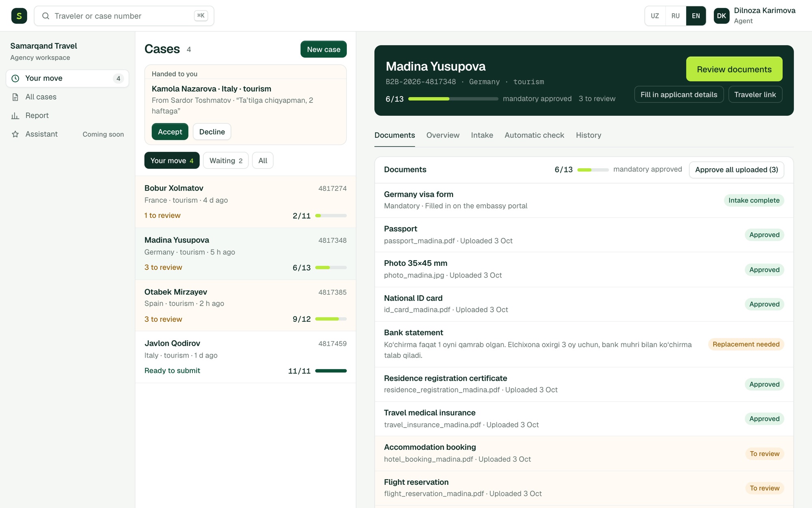Switch language to UZ
This screenshot has height=508, width=812.
click(x=655, y=16)
